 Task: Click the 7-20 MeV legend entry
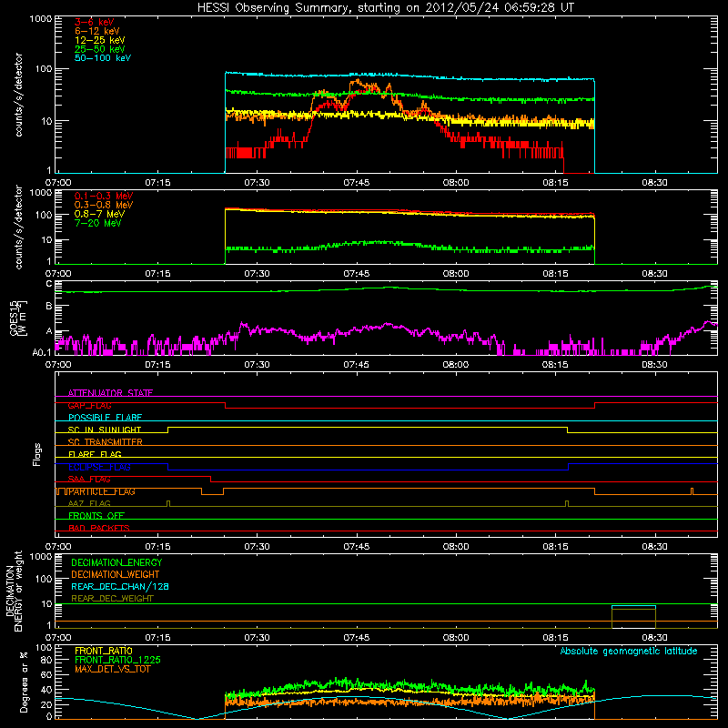[97, 223]
